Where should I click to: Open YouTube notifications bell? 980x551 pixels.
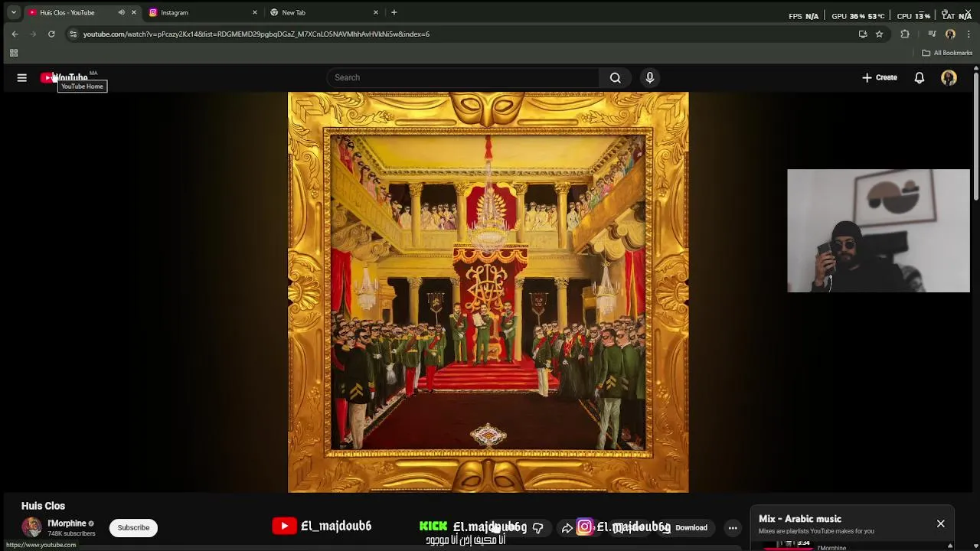point(920,77)
